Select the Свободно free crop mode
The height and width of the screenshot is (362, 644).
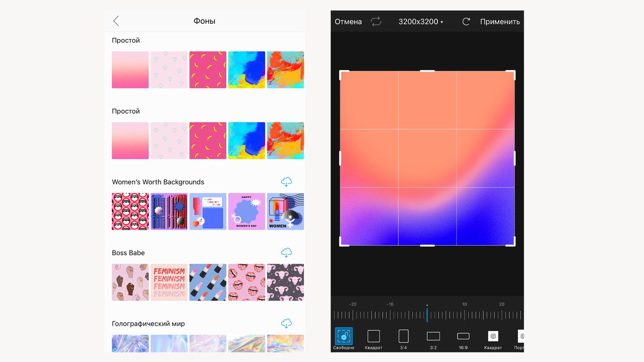[x=344, y=339]
